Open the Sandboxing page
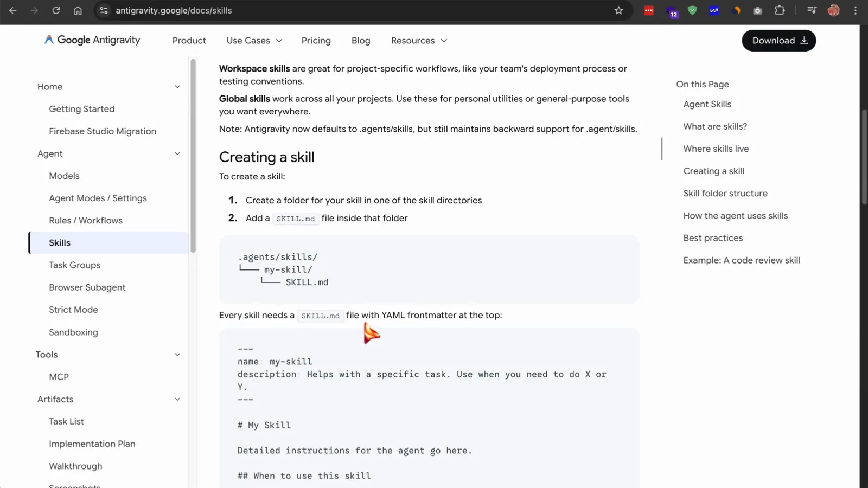The width and height of the screenshot is (868, 488). 73,332
